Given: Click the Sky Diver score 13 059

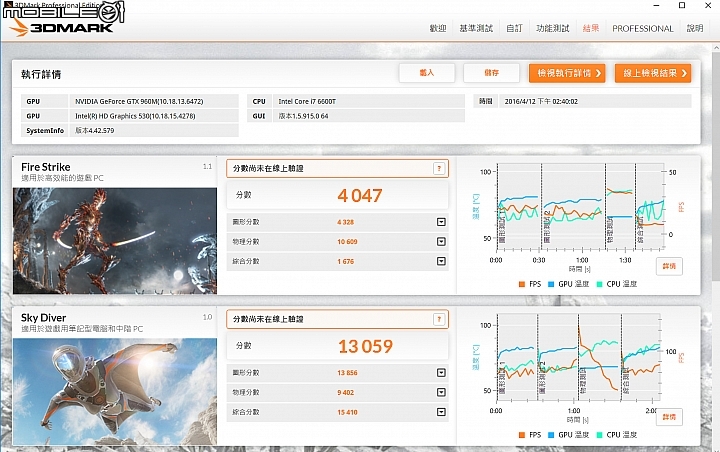Looking at the screenshot, I should [366, 346].
